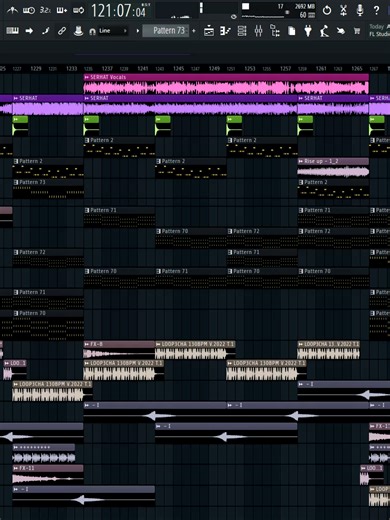Toggle the metronome
This screenshot has width=390, height=520.
pyautogui.click(x=12, y=11)
